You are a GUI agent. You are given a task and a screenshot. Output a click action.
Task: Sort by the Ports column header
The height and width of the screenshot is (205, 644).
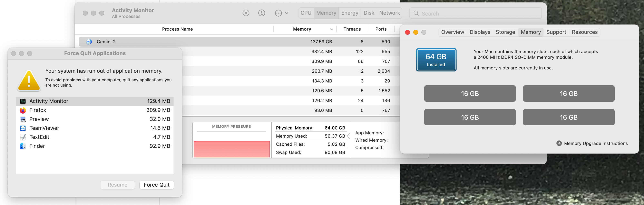pos(381,29)
